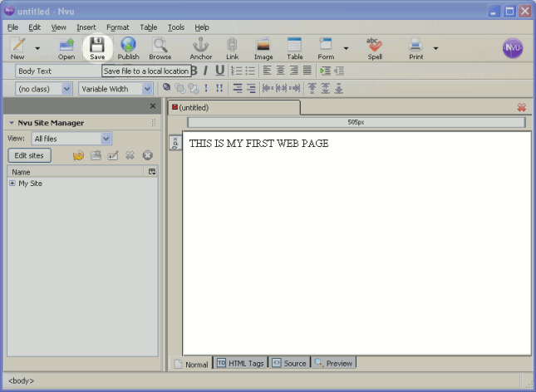Select the My Site entry
This screenshot has width=536, height=392.
pyautogui.click(x=31, y=184)
